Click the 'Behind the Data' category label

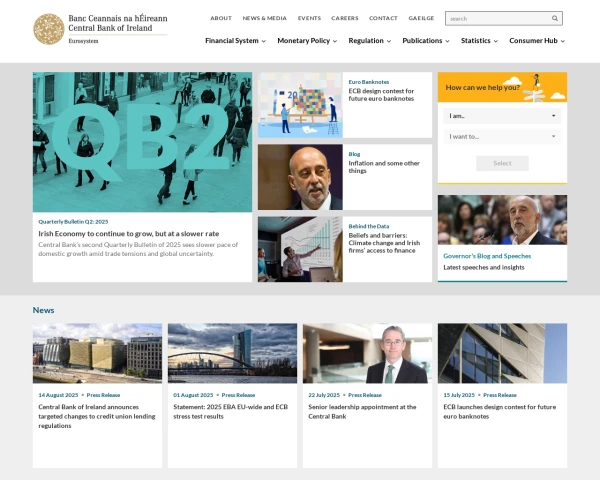point(368,226)
